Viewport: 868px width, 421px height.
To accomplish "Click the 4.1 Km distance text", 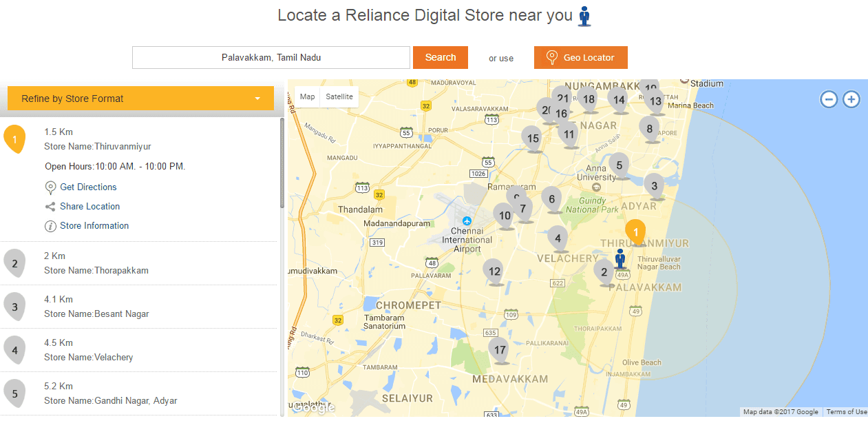I will tap(59, 299).
